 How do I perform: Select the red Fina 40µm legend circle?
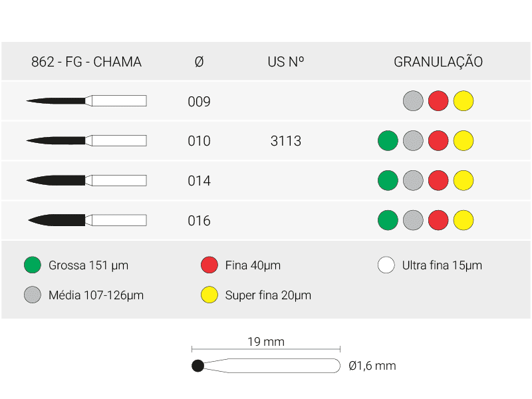point(209,265)
